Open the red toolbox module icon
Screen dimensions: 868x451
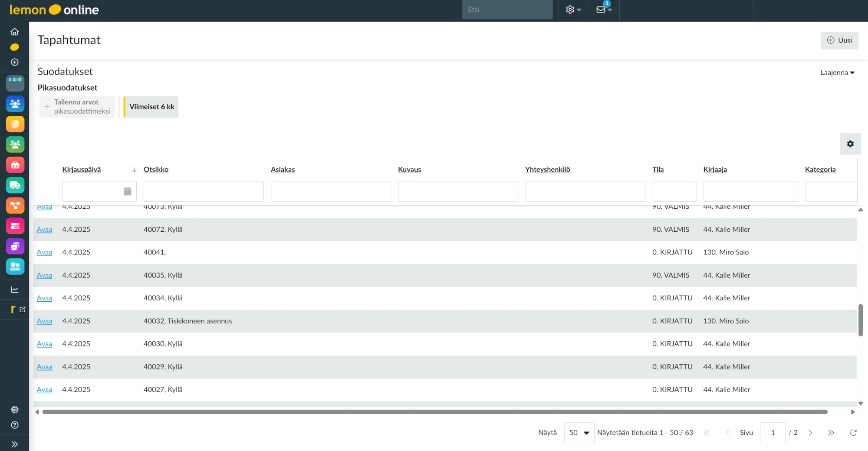(15, 165)
